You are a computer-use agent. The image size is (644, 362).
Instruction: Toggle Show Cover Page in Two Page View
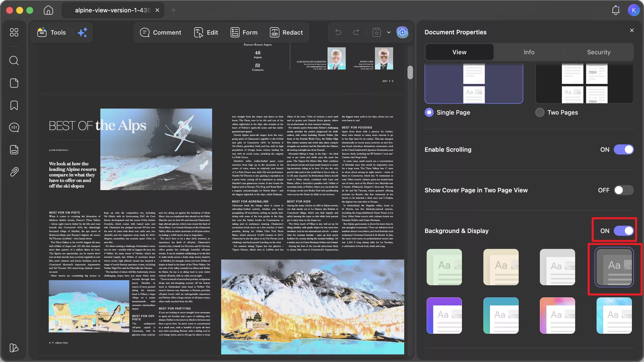(624, 190)
